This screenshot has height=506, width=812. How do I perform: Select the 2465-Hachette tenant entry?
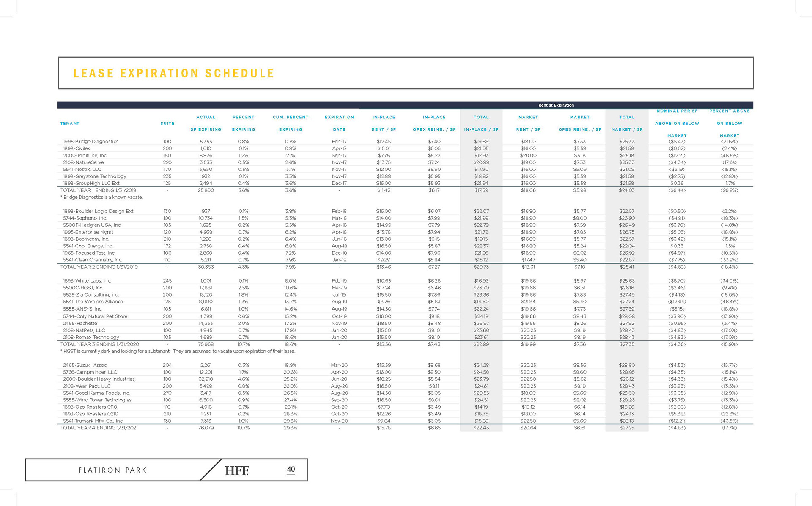pyautogui.click(x=80, y=324)
